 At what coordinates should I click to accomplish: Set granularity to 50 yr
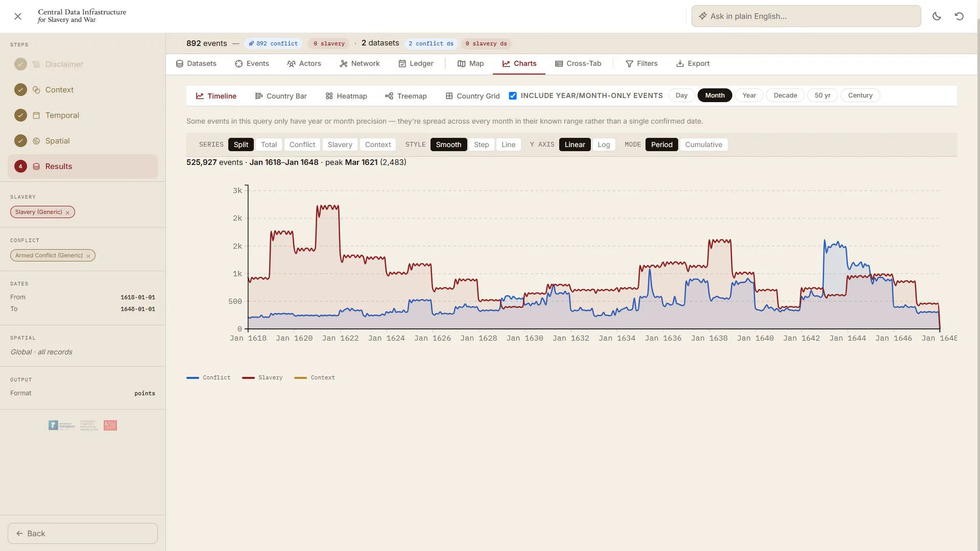coord(823,95)
